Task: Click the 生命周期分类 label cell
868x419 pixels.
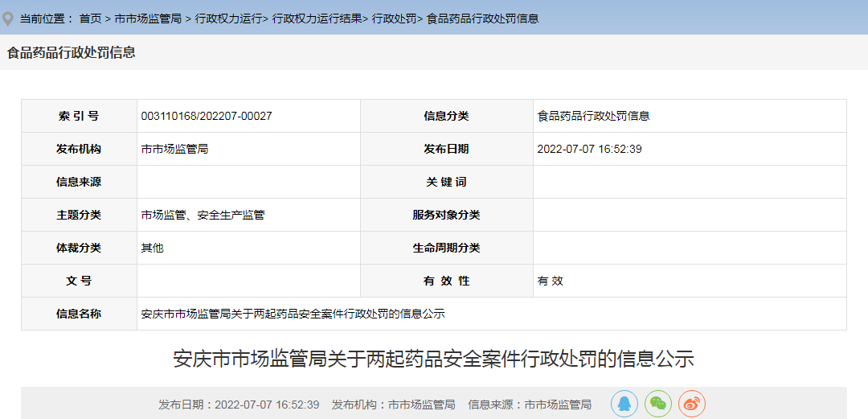Action: (x=447, y=248)
